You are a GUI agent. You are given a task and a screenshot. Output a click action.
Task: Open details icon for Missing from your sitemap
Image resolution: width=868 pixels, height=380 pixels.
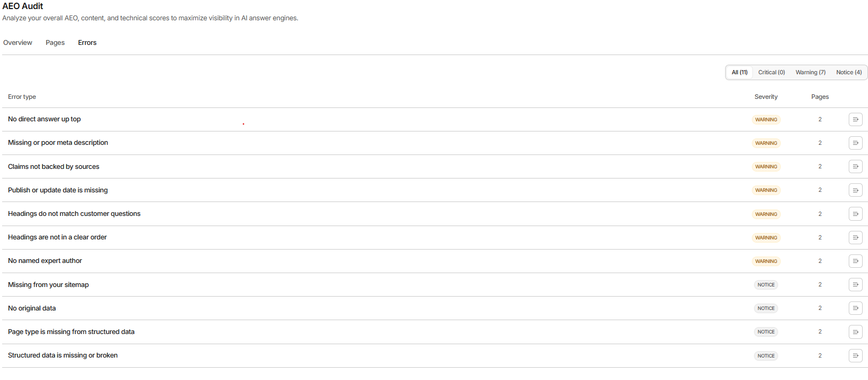click(x=855, y=284)
